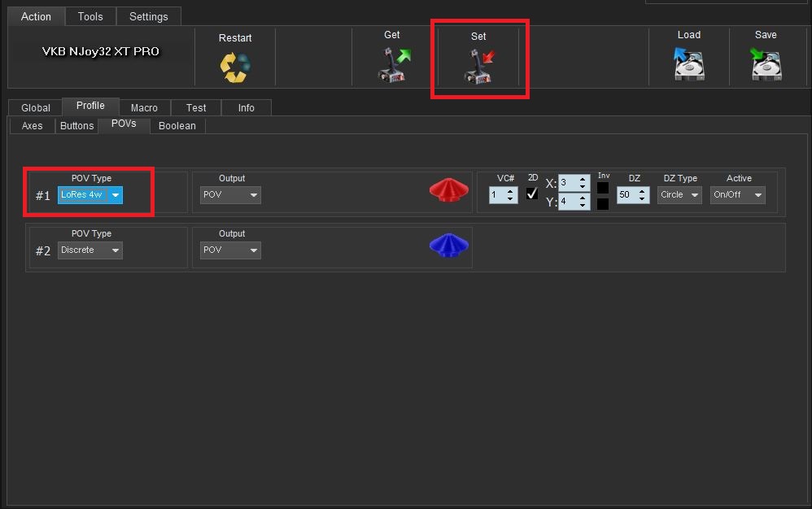Open the Buttons sub-tab
Image resolution: width=812 pixels, height=509 pixels.
pyautogui.click(x=77, y=126)
